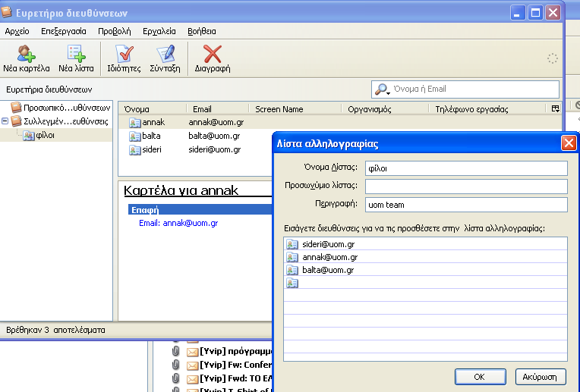Viewport: 580px width, 392px height.
Task: Select the φίλοι mailing list in the tree
Action: tap(39, 135)
